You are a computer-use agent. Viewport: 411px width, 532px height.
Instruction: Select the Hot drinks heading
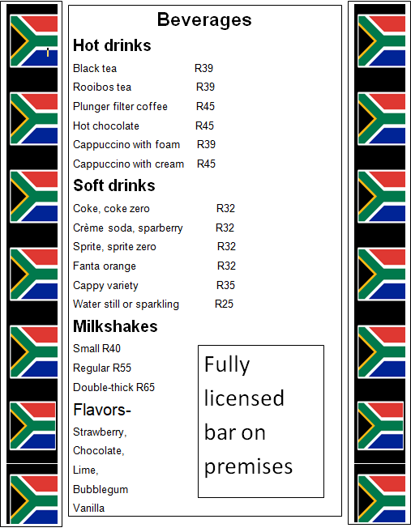(112, 45)
